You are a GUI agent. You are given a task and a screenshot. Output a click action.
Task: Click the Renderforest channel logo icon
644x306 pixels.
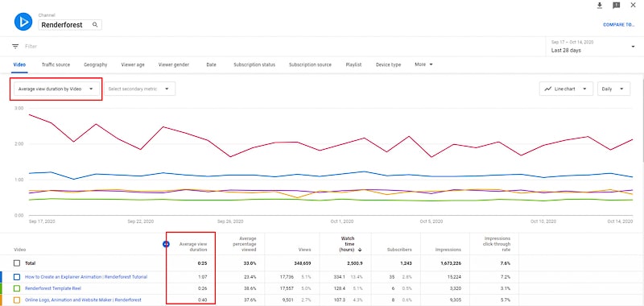tap(23, 22)
